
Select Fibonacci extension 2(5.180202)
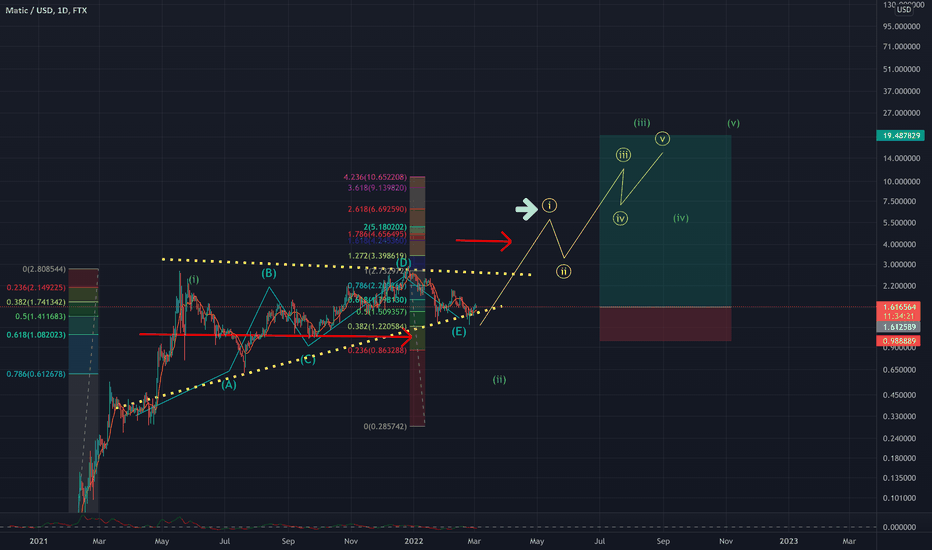pyautogui.click(x=385, y=227)
